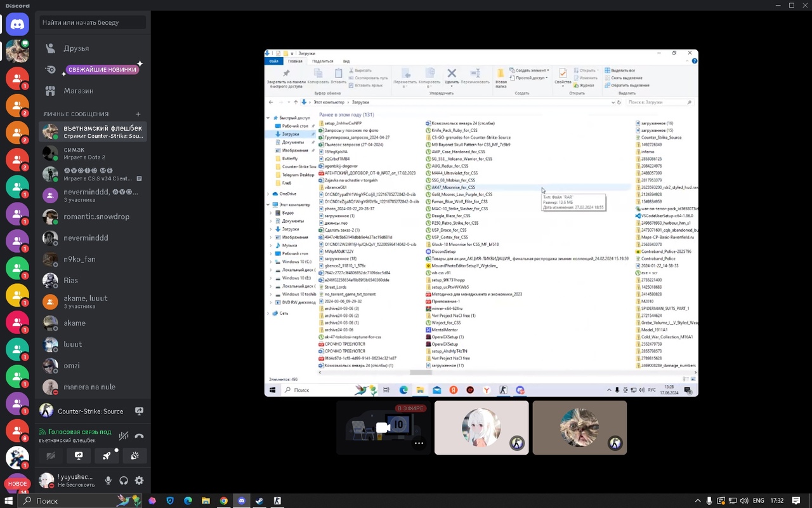The image size is (812, 508).
Task: Open Microsoft Edge from the Windows taskbar
Action: point(188,501)
